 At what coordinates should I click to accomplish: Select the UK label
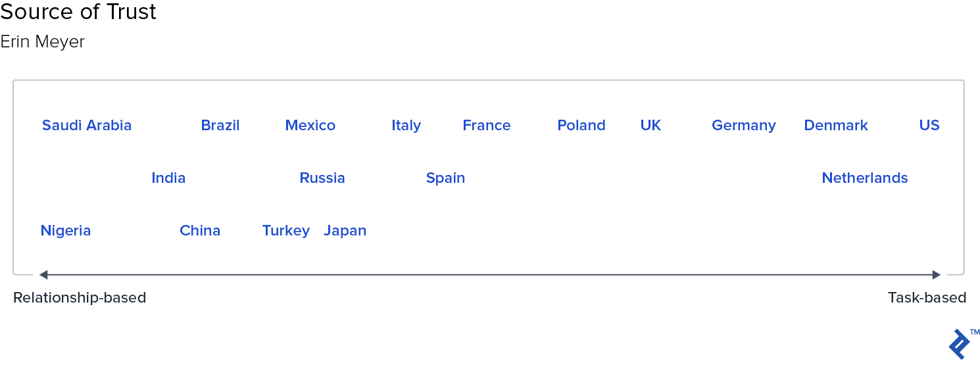pyautogui.click(x=650, y=125)
